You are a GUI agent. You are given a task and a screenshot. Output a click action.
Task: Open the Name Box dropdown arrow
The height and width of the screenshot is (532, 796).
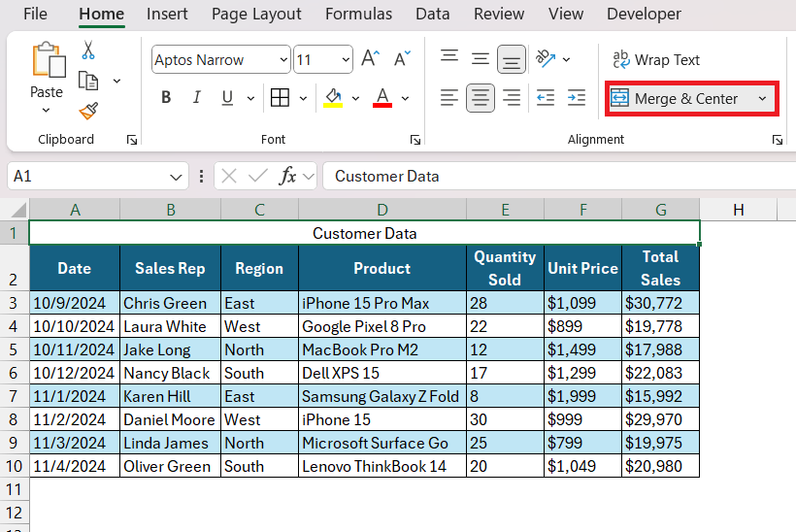point(176,177)
